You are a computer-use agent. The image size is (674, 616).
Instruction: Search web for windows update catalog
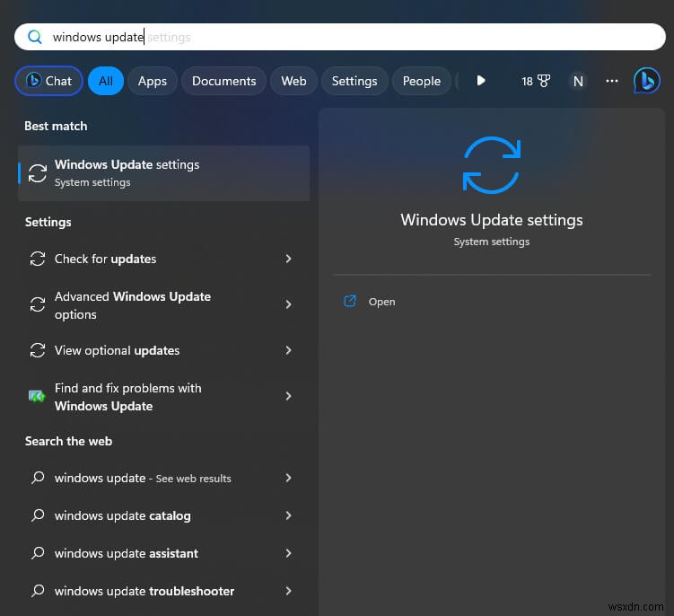click(163, 515)
